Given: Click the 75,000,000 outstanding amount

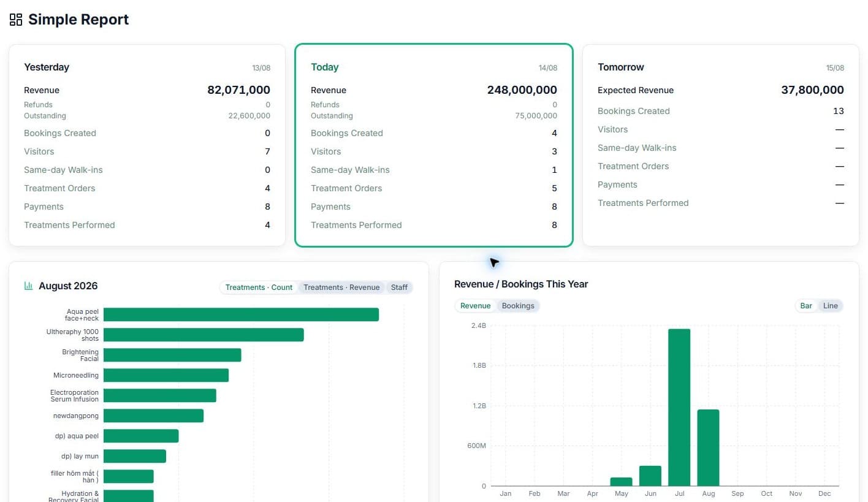Looking at the screenshot, I should tap(536, 116).
